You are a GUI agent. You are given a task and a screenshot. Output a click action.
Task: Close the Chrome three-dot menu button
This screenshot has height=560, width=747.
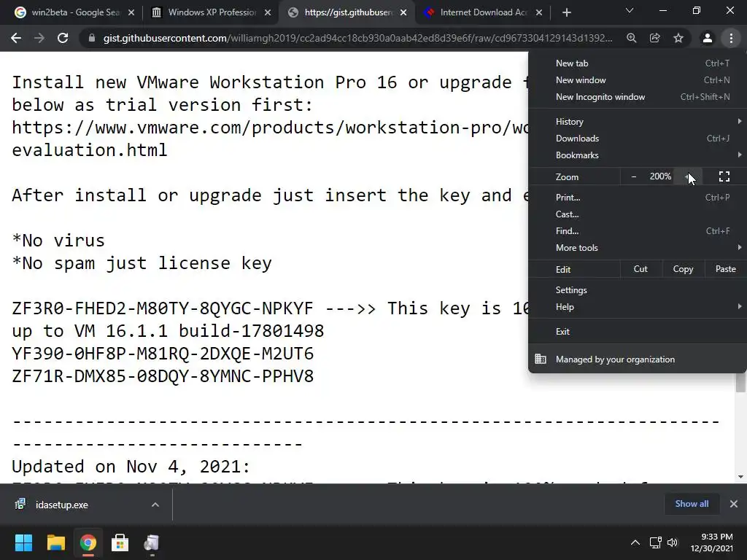731,38
